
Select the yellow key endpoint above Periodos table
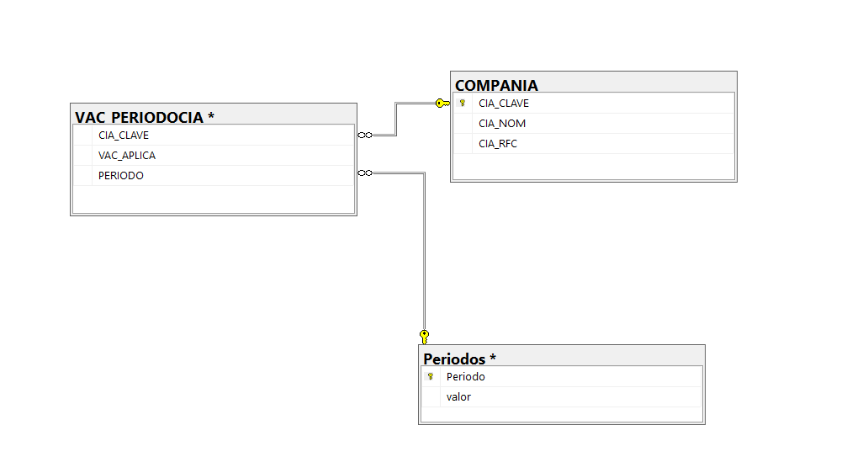pos(424,337)
